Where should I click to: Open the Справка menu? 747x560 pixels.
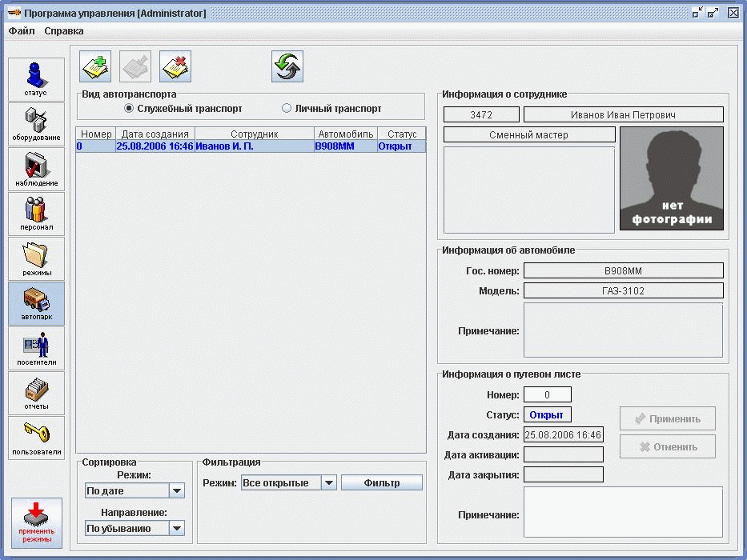[x=64, y=31]
